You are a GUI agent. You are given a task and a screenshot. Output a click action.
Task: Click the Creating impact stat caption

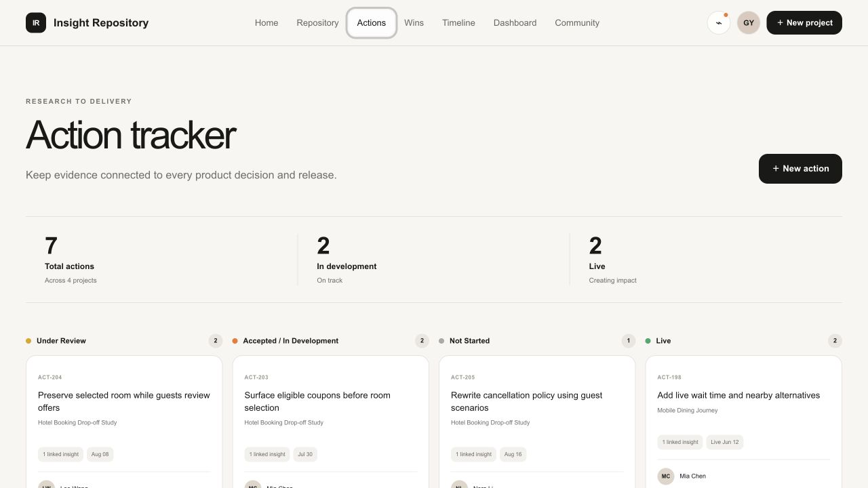(x=613, y=281)
